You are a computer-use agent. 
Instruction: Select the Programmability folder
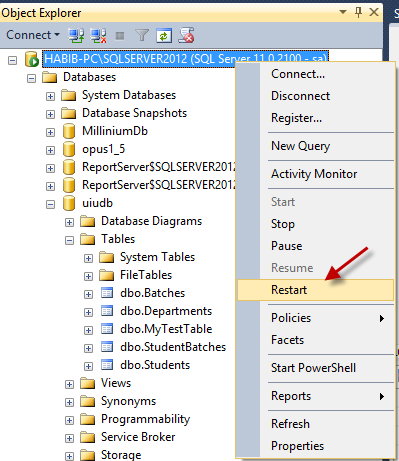point(145,419)
